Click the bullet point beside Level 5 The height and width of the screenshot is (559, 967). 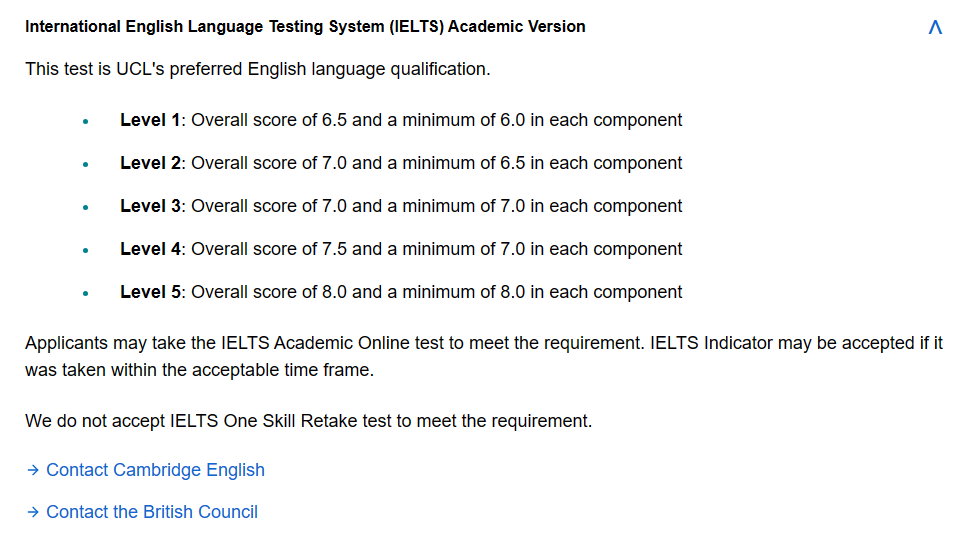point(86,294)
